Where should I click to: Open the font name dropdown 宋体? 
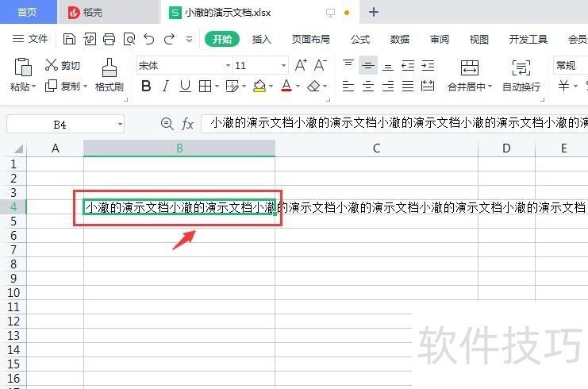(x=228, y=66)
